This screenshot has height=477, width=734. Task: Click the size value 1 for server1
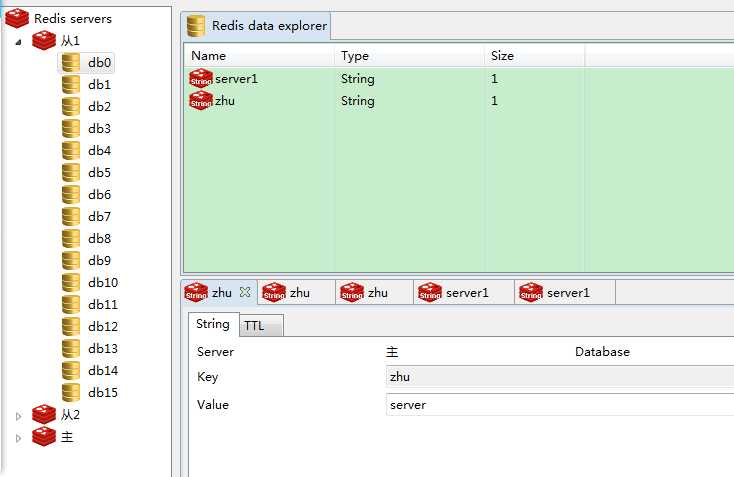click(494, 79)
